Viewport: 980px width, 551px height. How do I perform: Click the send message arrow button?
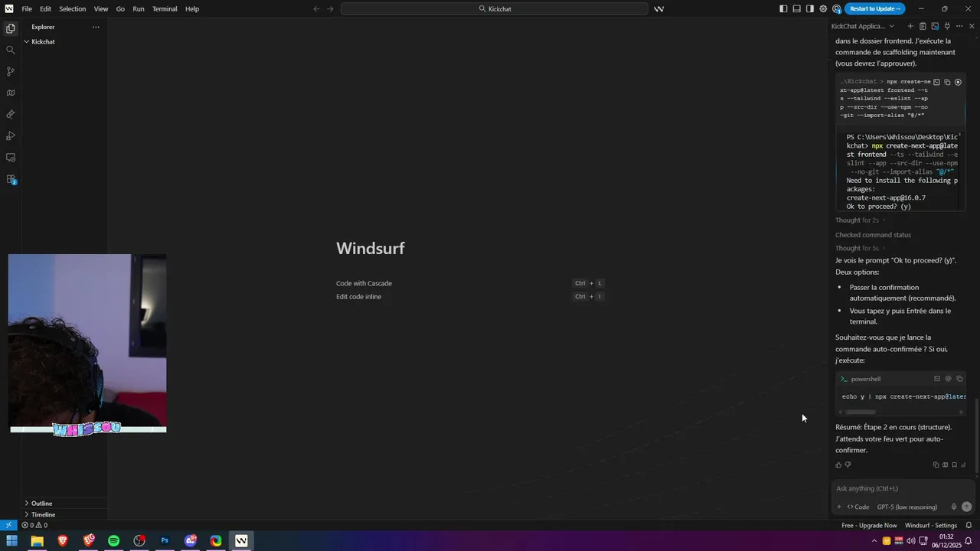pyautogui.click(x=966, y=507)
